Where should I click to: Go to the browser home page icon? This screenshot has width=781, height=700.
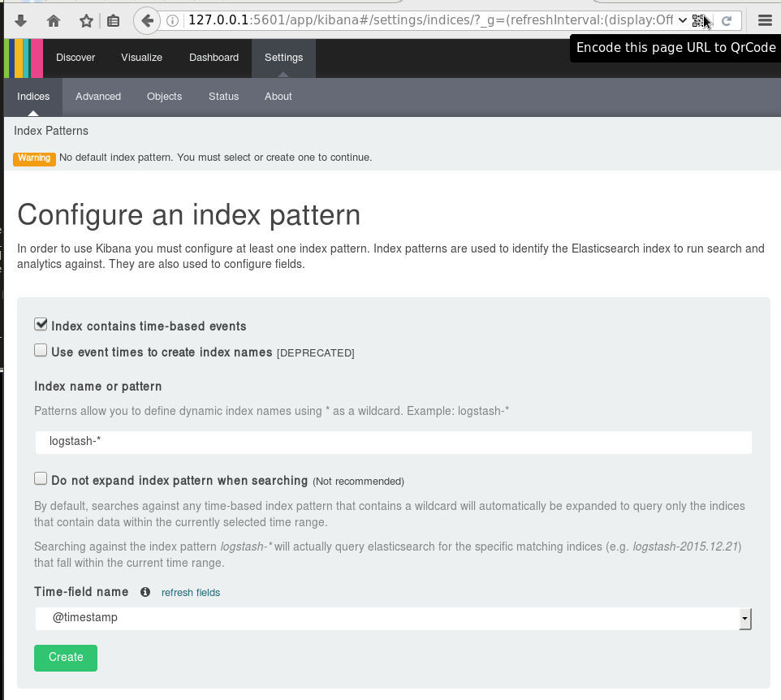coord(54,20)
